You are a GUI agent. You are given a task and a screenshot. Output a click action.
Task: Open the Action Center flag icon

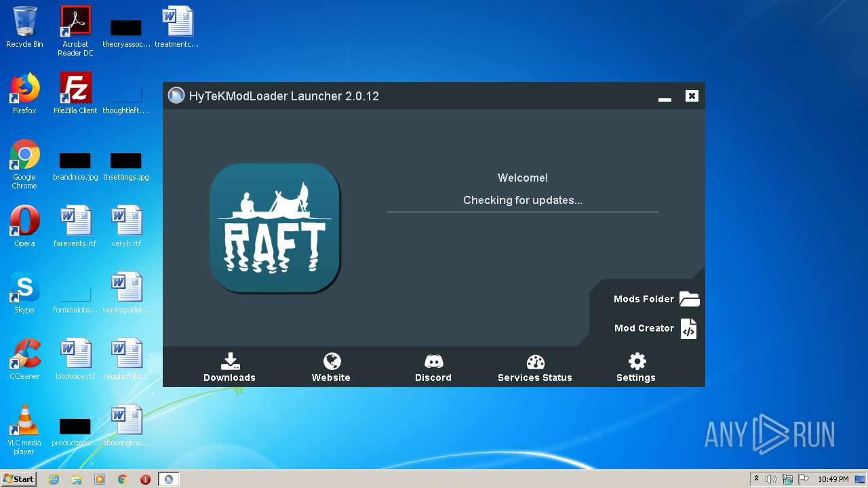(x=804, y=479)
